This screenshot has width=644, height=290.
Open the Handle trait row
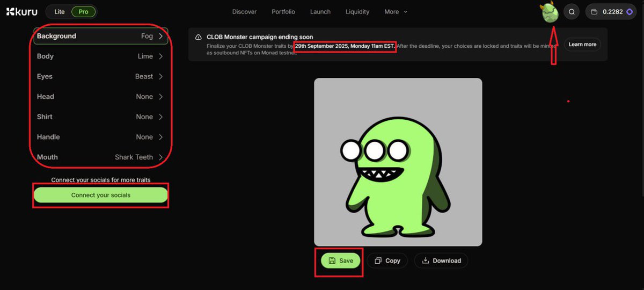101,137
